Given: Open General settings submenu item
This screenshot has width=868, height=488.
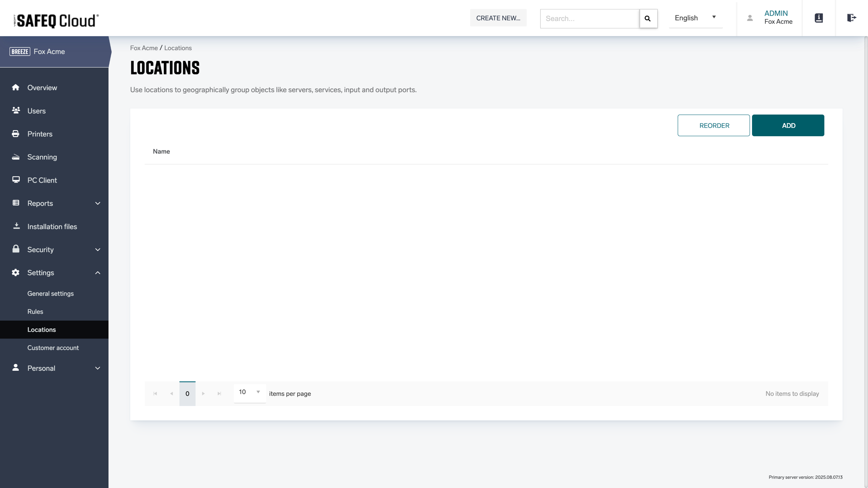Looking at the screenshot, I should click(51, 293).
